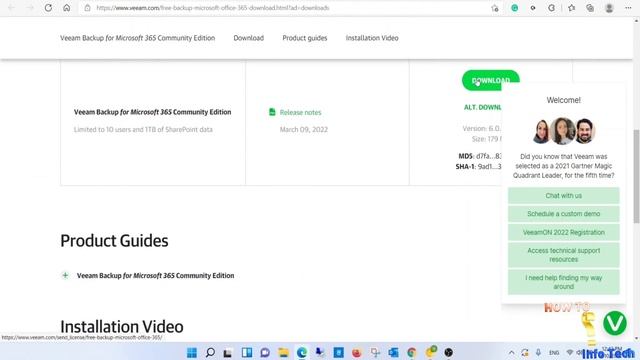This screenshot has width=640, height=360.
Task: Select Veeam Backup Community Edition header tab
Action: click(138, 38)
